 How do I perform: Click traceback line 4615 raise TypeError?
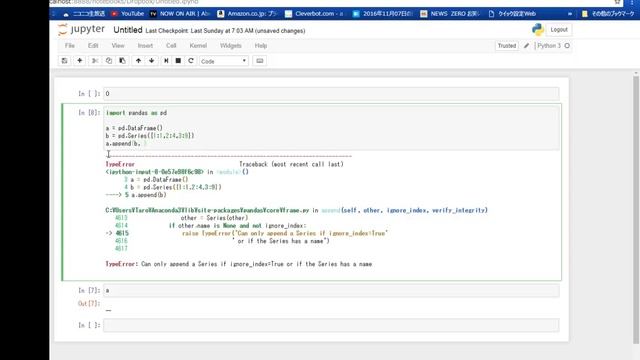pyautogui.click(x=247, y=233)
